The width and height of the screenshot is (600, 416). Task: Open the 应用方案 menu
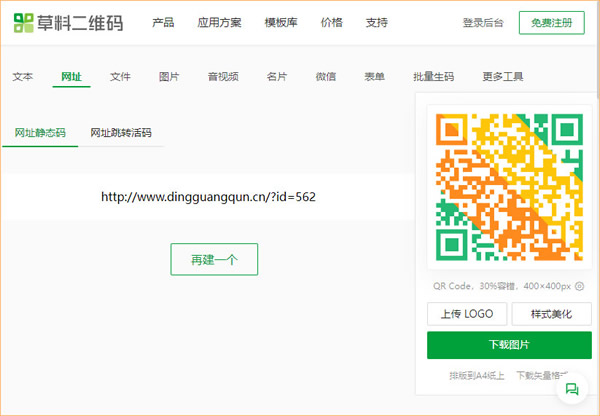219,23
